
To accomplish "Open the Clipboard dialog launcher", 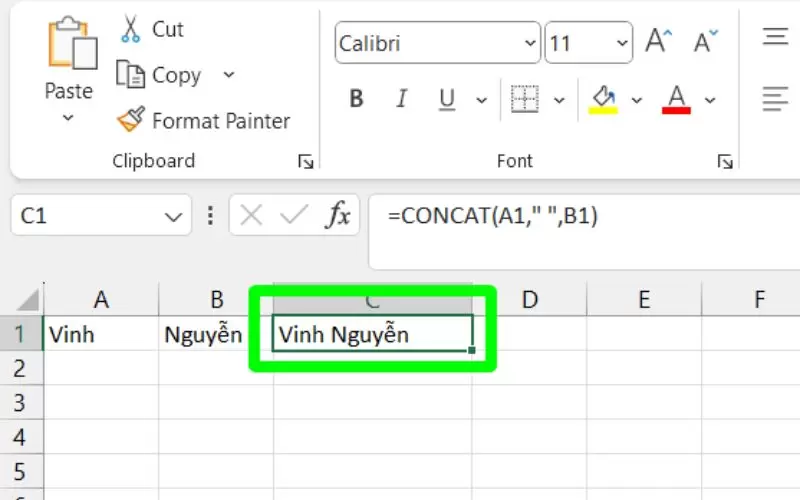I will pyautogui.click(x=306, y=162).
